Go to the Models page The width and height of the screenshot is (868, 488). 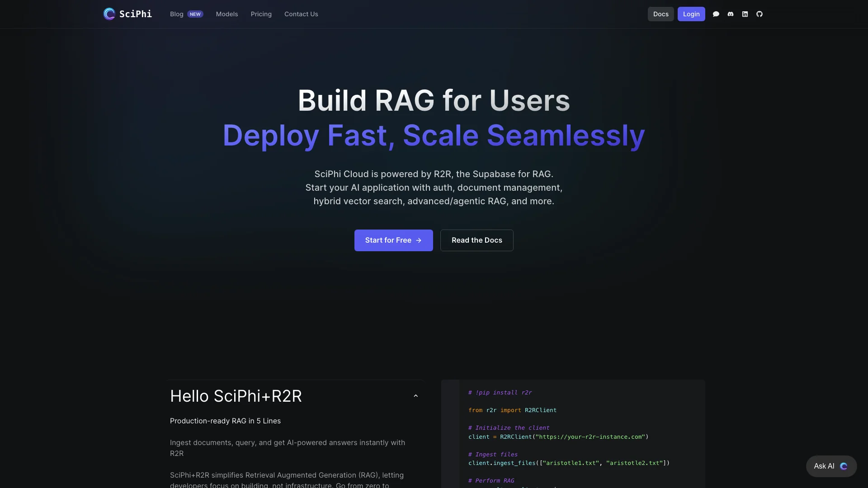[227, 14]
